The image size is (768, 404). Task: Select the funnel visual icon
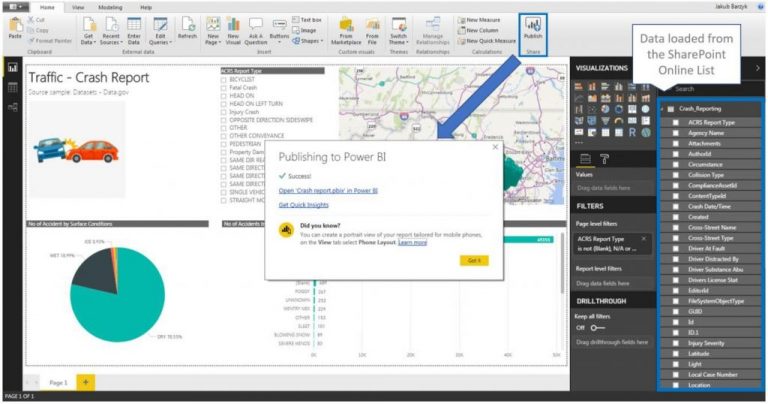click(605, 121)
